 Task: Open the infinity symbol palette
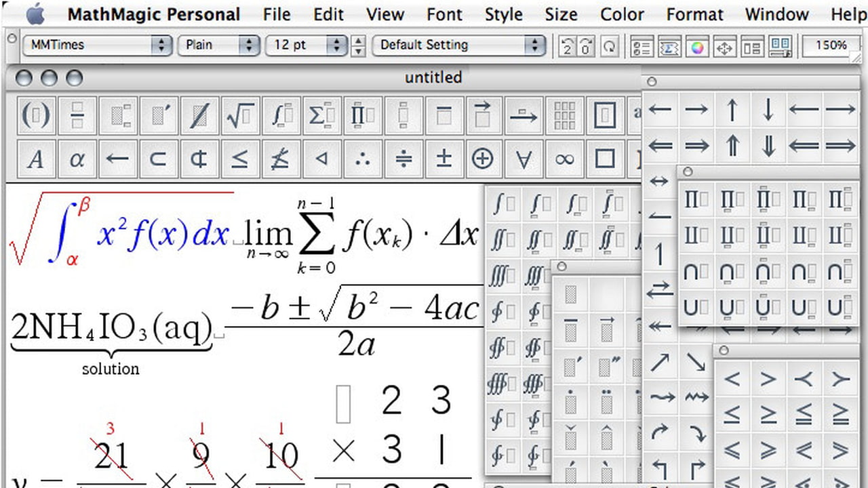[564, 159]
